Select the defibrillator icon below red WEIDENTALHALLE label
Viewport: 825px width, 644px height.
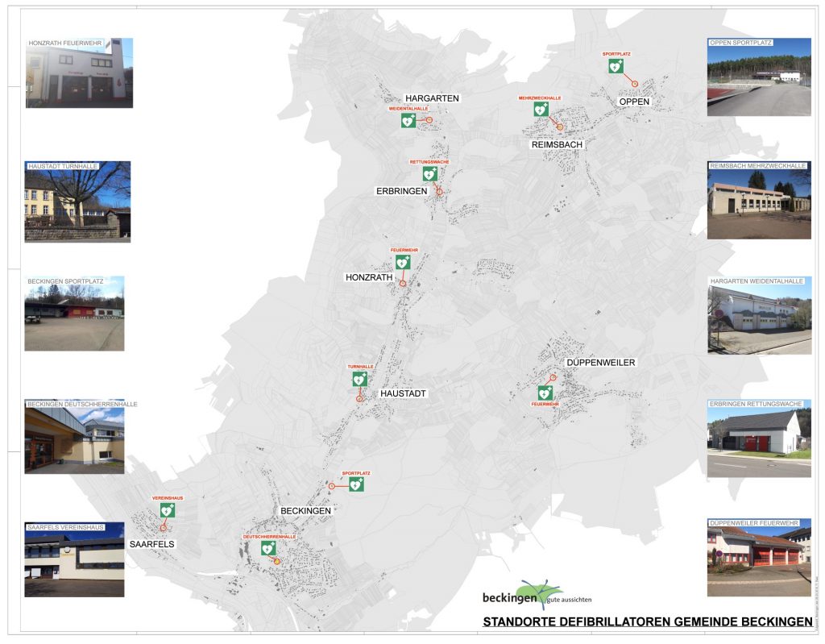pyautogui.click(x=408, y=121)
